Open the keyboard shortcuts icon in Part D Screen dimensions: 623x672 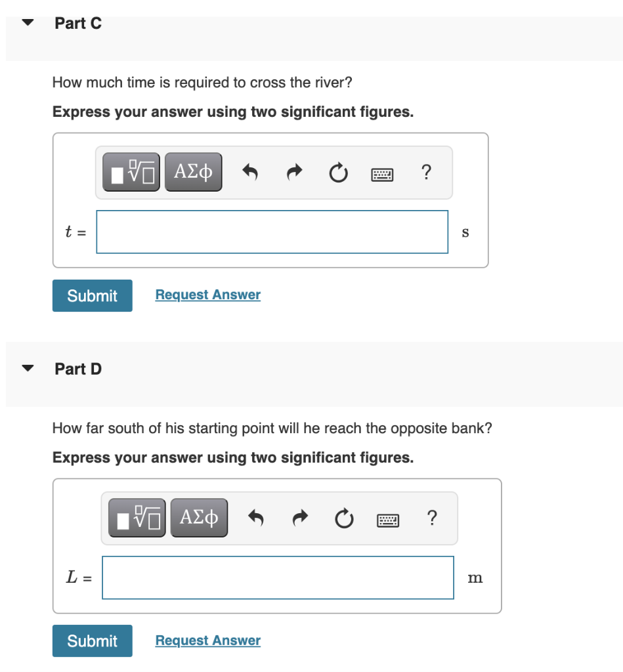(x=387, y=518)
